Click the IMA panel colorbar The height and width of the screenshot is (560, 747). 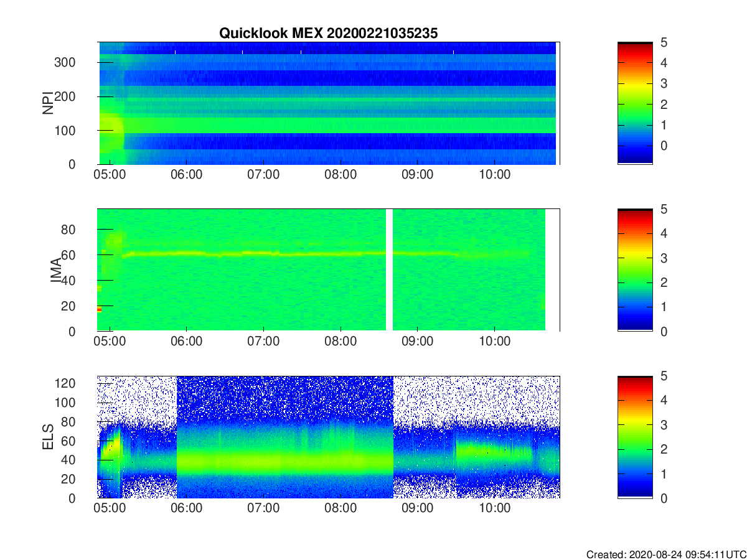[x=635, y=270]
